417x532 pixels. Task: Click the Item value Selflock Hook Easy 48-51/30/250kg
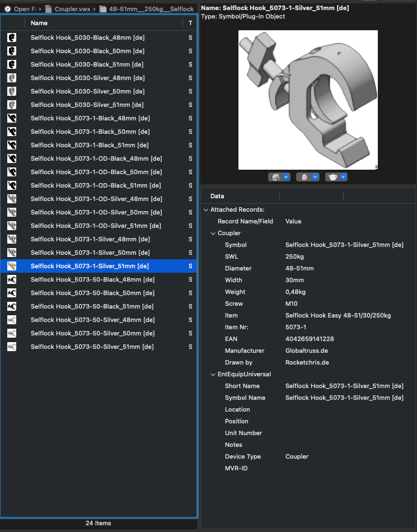coord(338,315)
